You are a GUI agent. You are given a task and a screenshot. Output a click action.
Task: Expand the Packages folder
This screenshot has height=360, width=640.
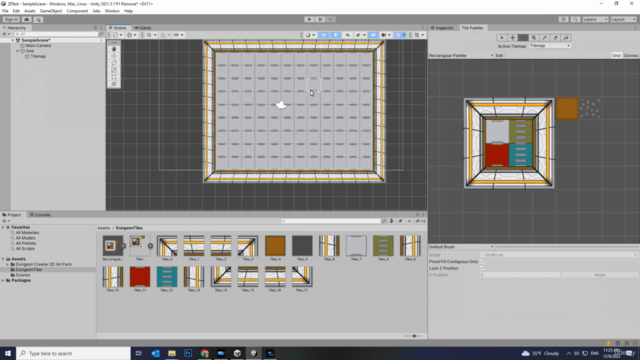coord(3,280)
